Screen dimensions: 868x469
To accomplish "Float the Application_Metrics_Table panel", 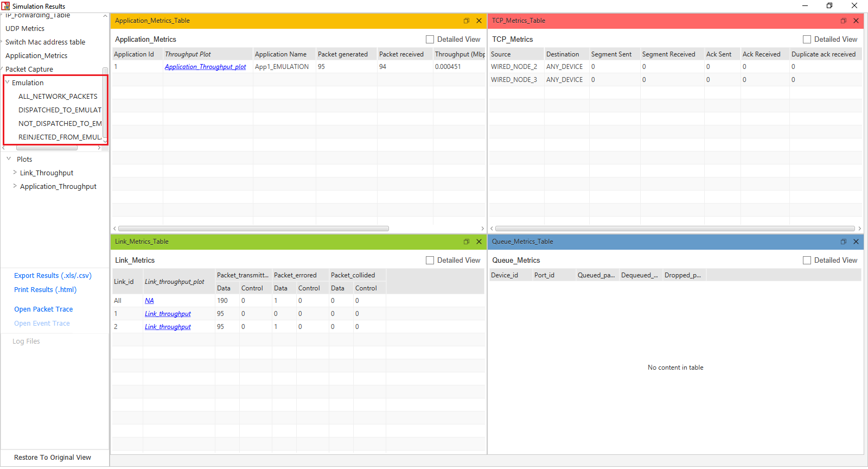I will tap(466, 21).
